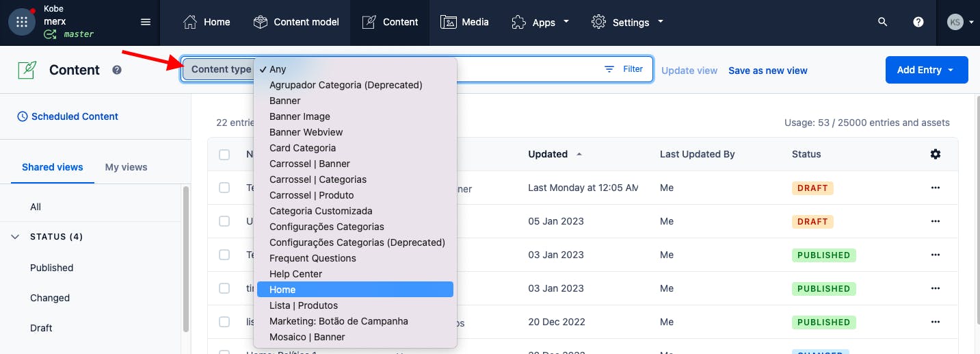Open the apps grid launcher icon
Viewport: 980px width, 354px height.
(x=22, y=22)
